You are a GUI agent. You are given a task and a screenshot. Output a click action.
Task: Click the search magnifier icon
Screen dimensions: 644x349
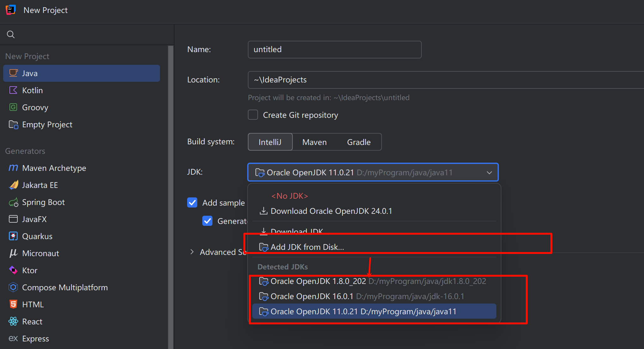[x=11, y=34]
